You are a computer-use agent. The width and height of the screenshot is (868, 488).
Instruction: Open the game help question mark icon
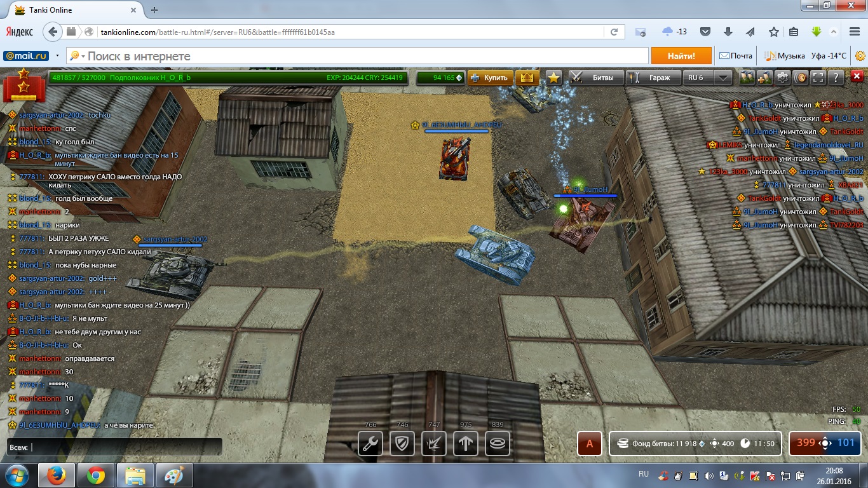click(x=836, y=78)
